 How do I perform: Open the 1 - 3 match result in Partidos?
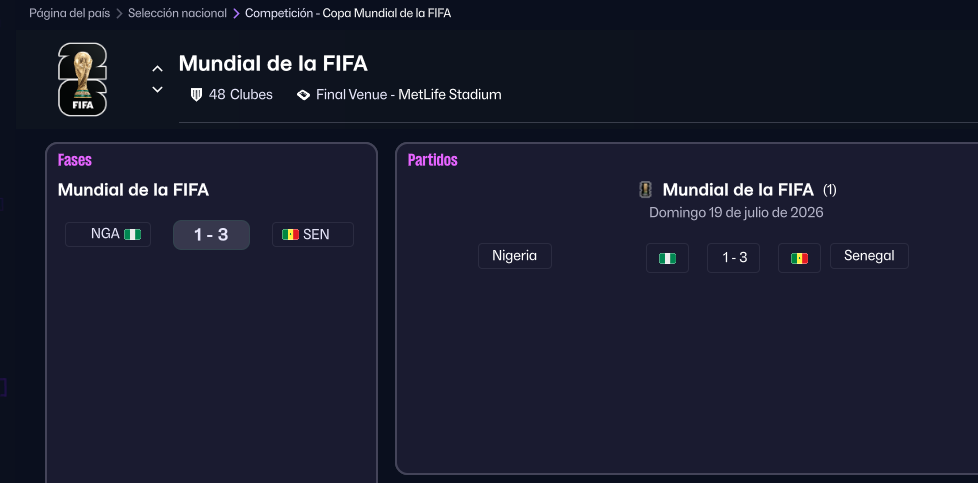[733, 258]
